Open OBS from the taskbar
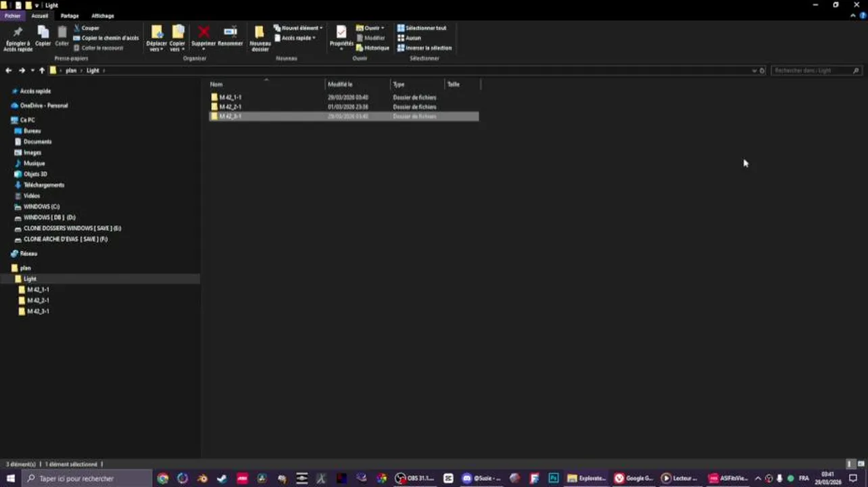This screenshot has width=868, height=487. [x=415, y=478]
